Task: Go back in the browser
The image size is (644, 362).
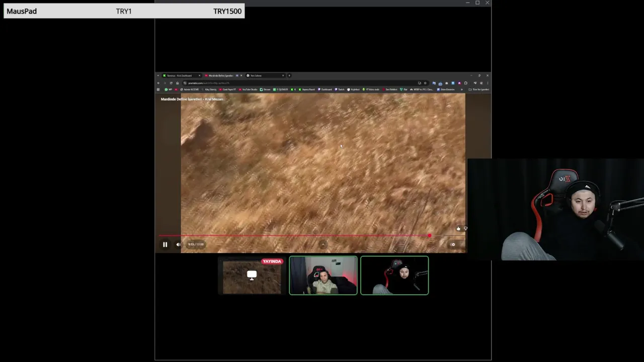Action: point(158,83)
